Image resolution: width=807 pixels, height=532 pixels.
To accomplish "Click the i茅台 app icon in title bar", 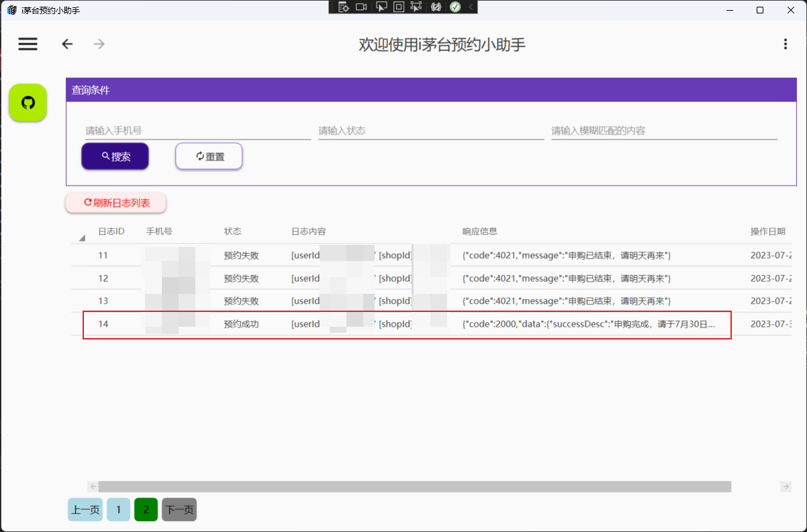I will [x=11, y=11].
